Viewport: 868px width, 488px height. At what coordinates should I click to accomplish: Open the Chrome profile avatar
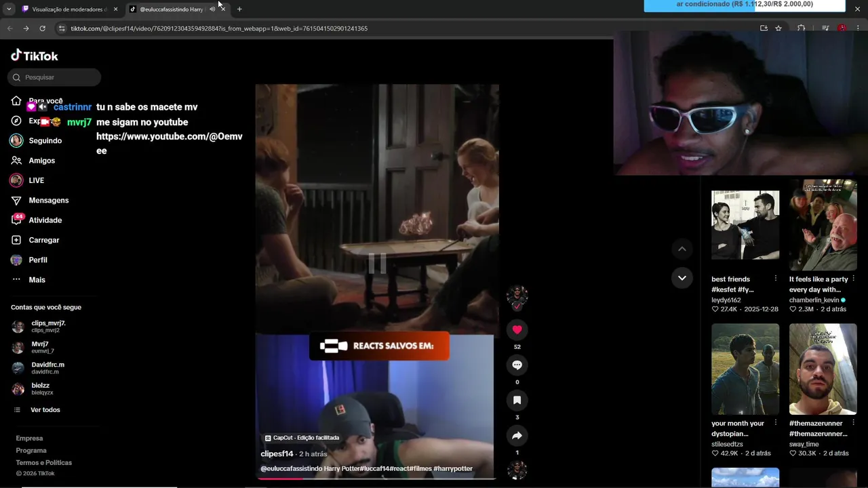[x=842, y=28]
